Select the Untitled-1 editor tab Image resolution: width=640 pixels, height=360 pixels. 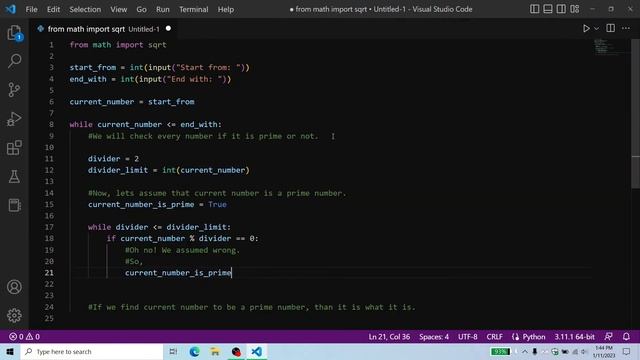coord(104,29)
